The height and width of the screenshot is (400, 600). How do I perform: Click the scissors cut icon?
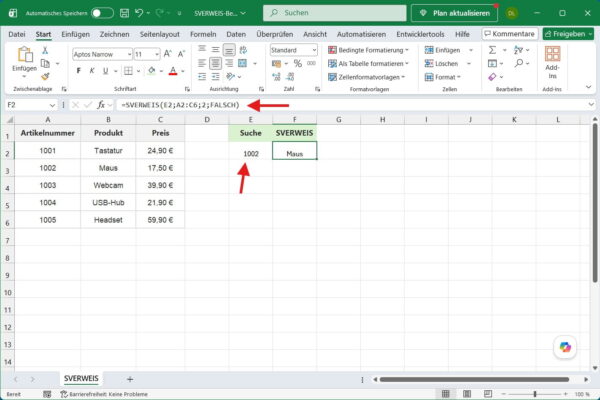(45, 50)
